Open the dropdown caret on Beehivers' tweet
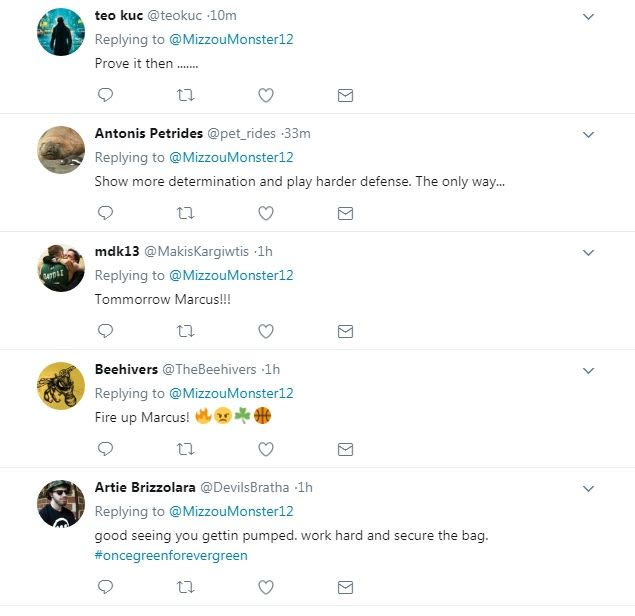The width and height of the screenshot is (635, 616). (x=588, y=371)
